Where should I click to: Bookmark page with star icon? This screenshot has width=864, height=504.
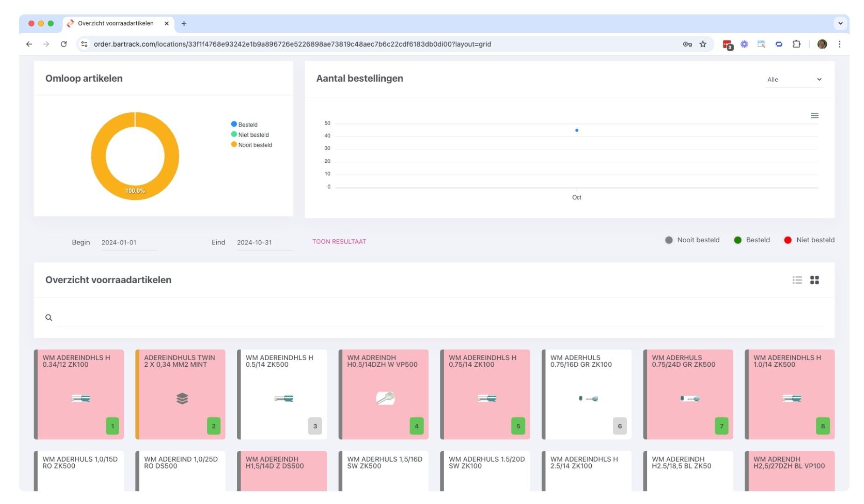click(703, 44)
